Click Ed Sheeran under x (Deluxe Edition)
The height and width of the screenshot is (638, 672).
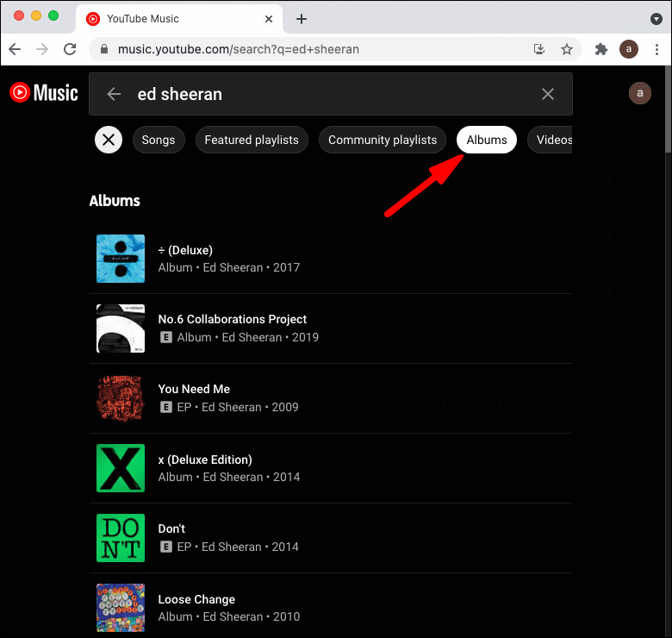click(233, 478)
